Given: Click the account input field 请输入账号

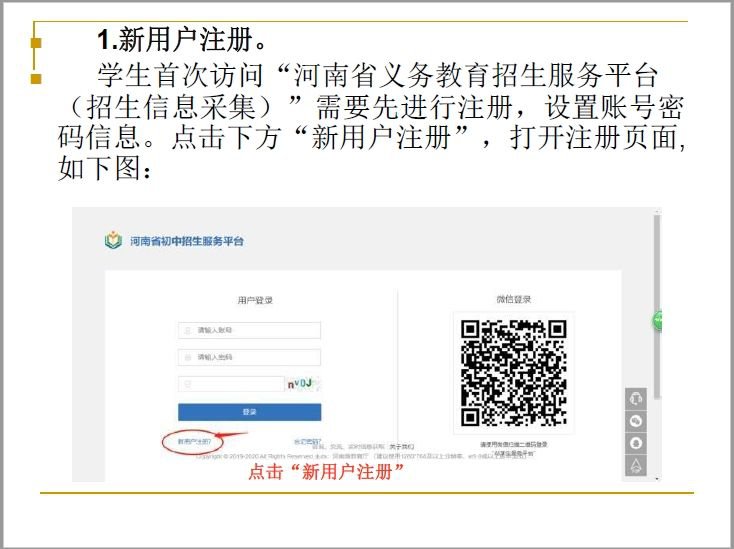Looking at the screenshot, I should (249, 330).
